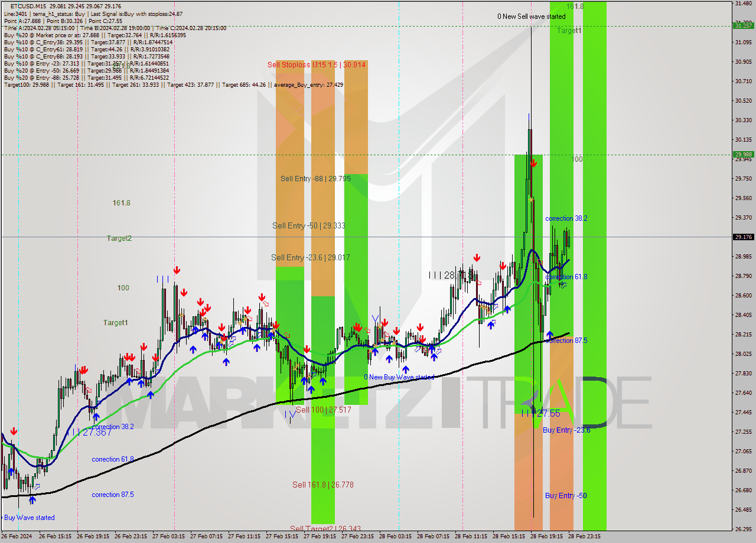Screen dimensions: 756x543
Task: Click '28 Feb 23:15' on the time axis
Action: click(x=584, y=537)
